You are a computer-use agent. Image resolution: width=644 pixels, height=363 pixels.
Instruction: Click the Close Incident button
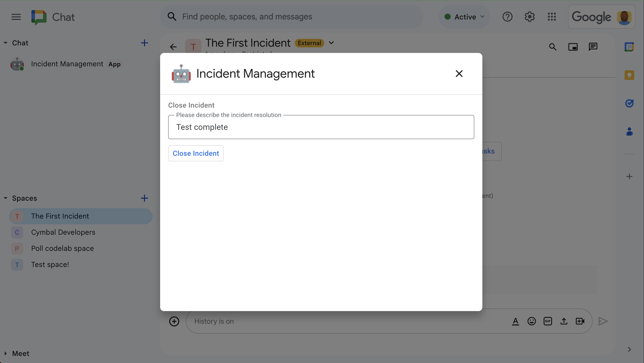(196, 153)
